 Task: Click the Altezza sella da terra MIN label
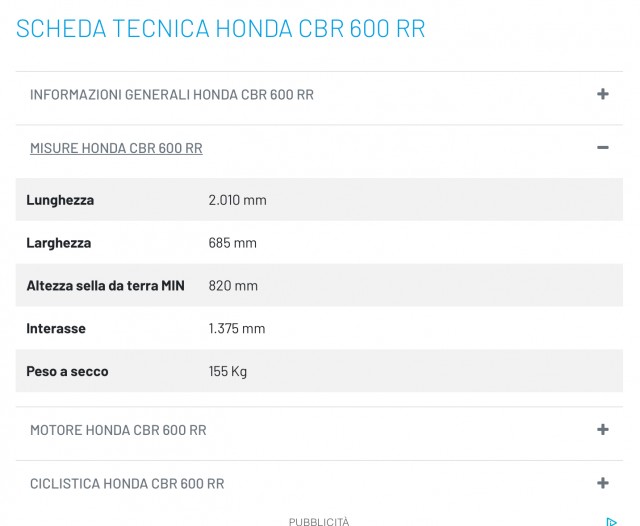[x=105, y=286]
